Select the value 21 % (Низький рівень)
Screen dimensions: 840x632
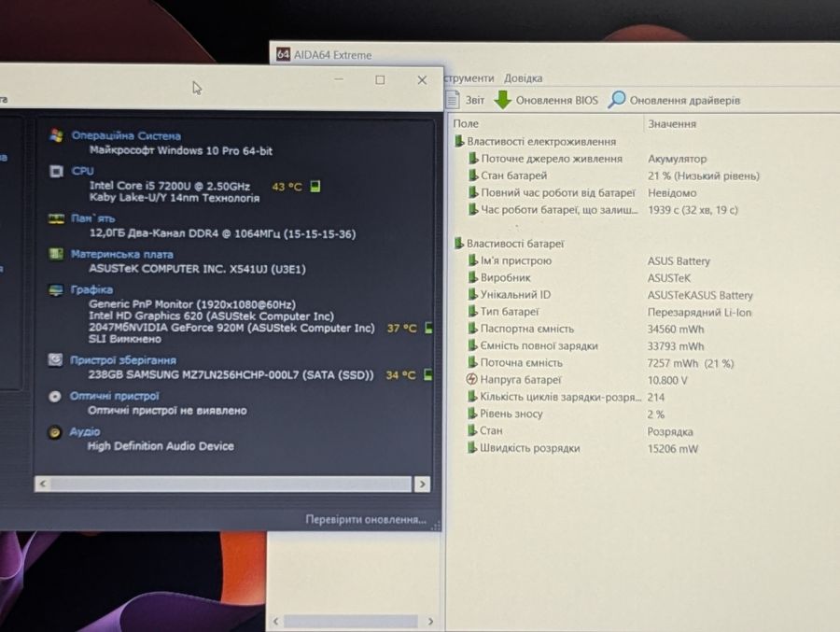click(704, 176)
